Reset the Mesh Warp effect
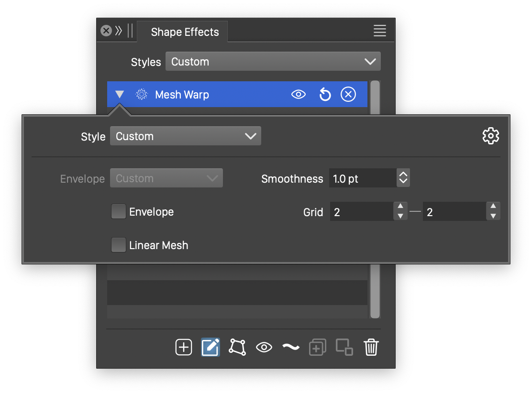532x394 pixels. point(325,95)
